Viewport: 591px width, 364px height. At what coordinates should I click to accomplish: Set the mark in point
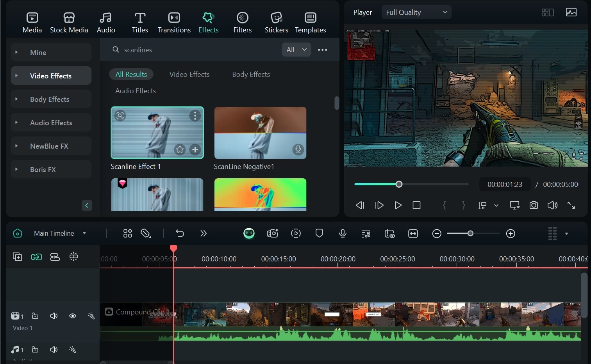[x=444, y=205]
